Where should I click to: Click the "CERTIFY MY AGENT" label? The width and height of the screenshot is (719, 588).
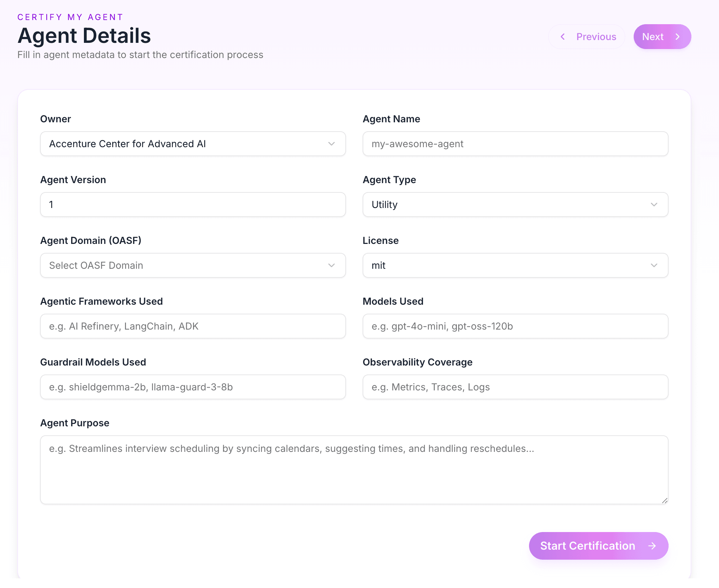pyautogui.click(x=70, y=17)
